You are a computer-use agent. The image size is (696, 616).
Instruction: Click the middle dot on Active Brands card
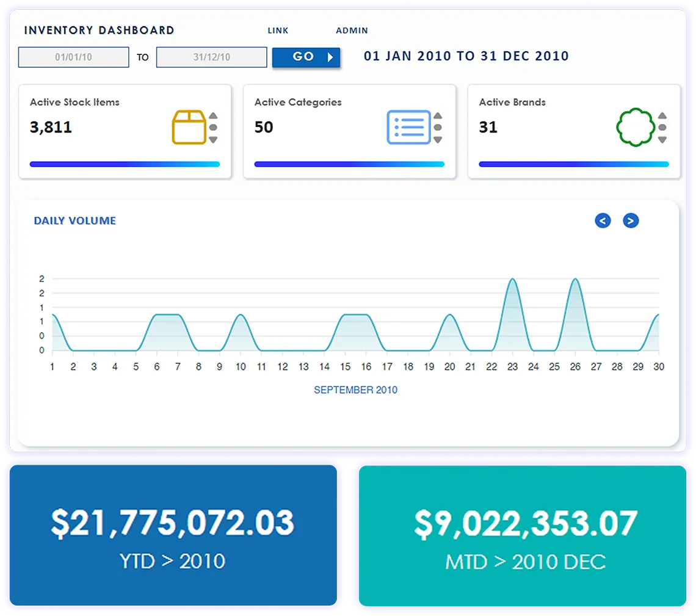point(662,128)
